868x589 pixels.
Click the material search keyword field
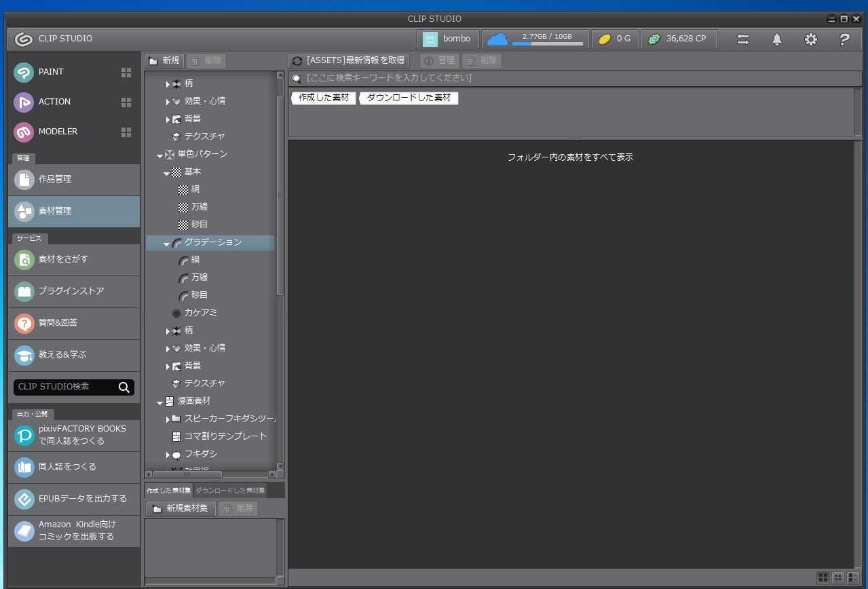577,78
